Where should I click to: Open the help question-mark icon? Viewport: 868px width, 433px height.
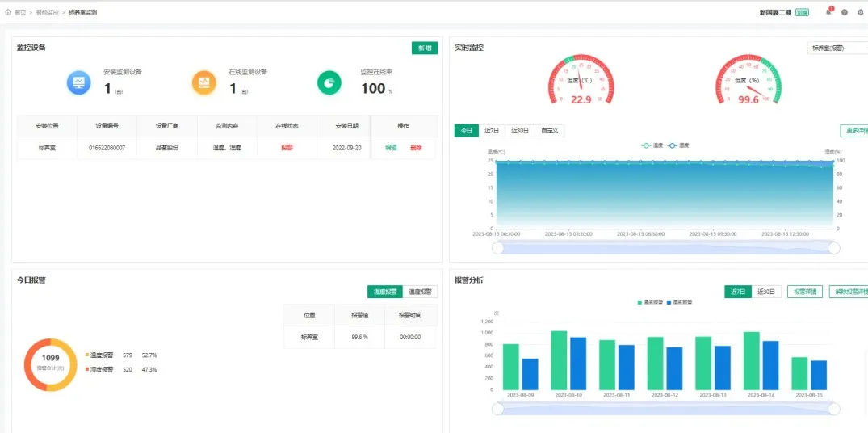pos(845,12)
